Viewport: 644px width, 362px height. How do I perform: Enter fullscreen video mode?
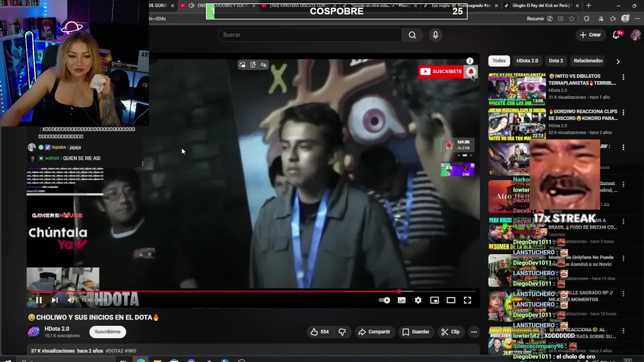[467, 300]
